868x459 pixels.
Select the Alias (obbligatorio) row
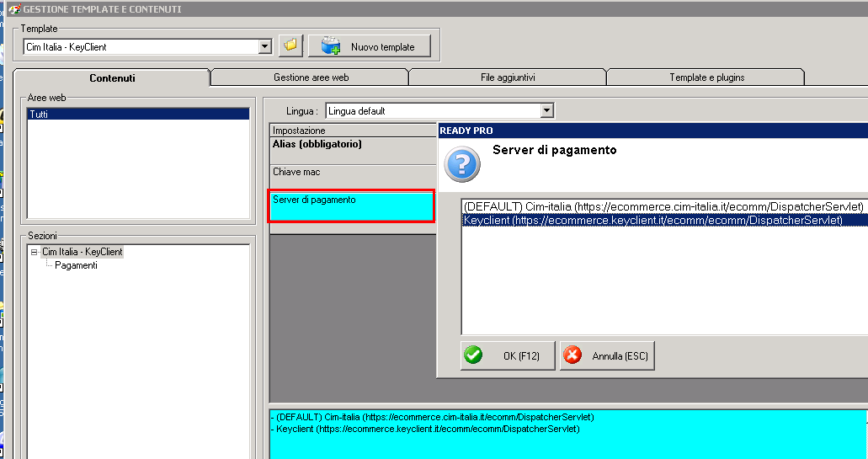click(354, 150)
